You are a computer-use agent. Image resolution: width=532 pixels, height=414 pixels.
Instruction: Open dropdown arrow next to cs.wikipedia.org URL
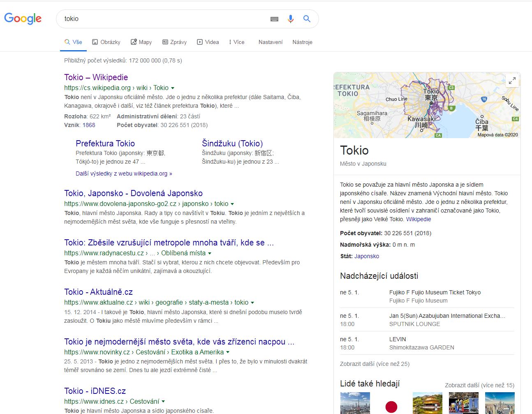[x=173, y=88]
